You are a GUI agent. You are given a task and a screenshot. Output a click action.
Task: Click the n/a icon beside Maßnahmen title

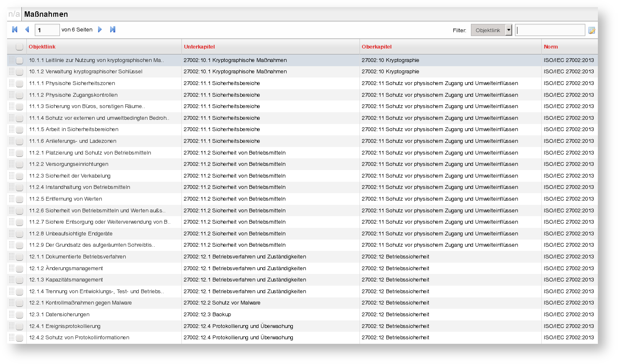[14, 14]
